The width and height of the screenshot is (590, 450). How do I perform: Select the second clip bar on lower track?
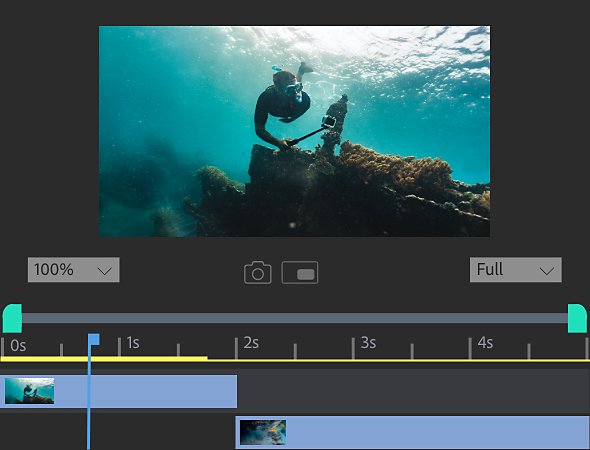pos(412,432)
